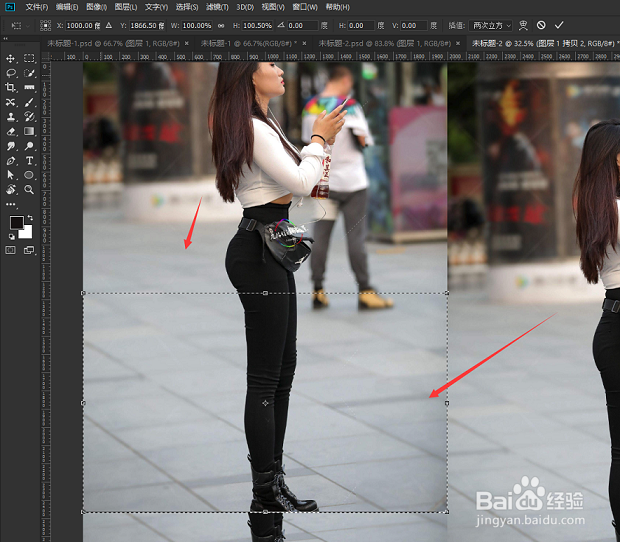Open the 帮助(H) menu
Screen dimensions: 620x542
pos(337,7)
